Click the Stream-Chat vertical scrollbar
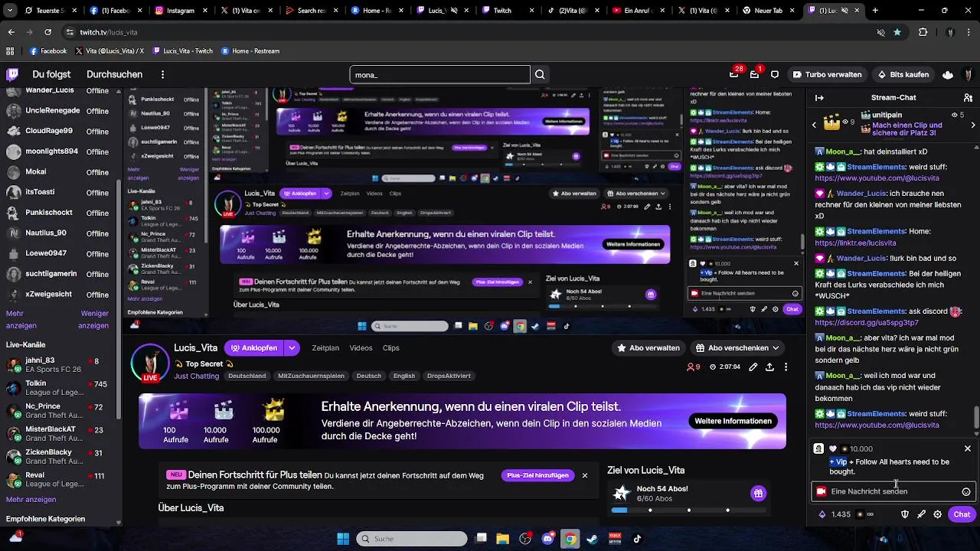The width and height of the screenshot is (980, 551). pyautogui.click(x=975, y=417)
